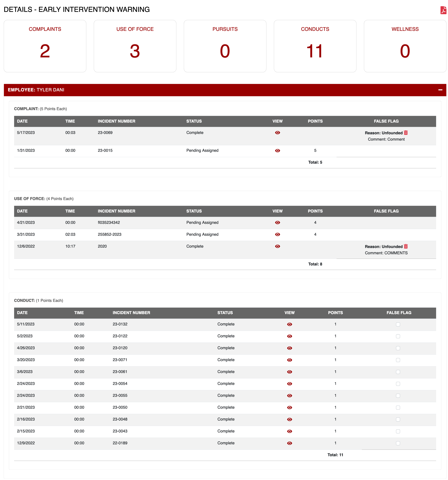Open view icon for complaint 23-0015
This screenshot has height=480, width=448.
(x=277, y=150)
